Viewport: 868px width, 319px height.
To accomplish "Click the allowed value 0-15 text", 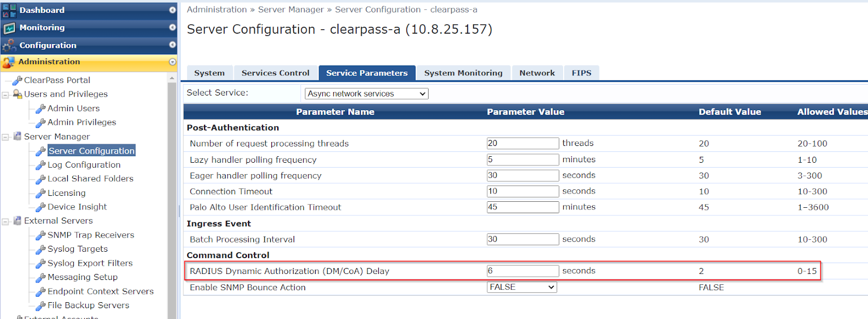I will pos(807,271).
